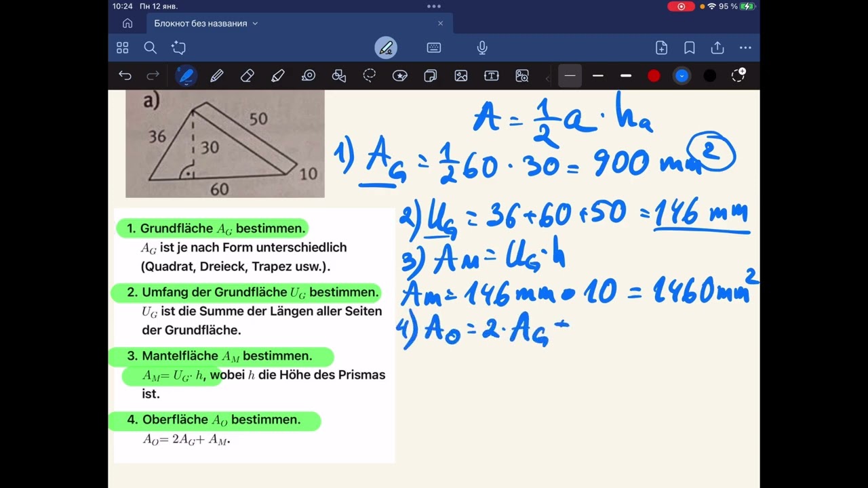The height and width of the screenshot is (488, 868).
Task: Tap the formula text 'AO= 2AG+ AM.'
Action: [x=186, y=439]
